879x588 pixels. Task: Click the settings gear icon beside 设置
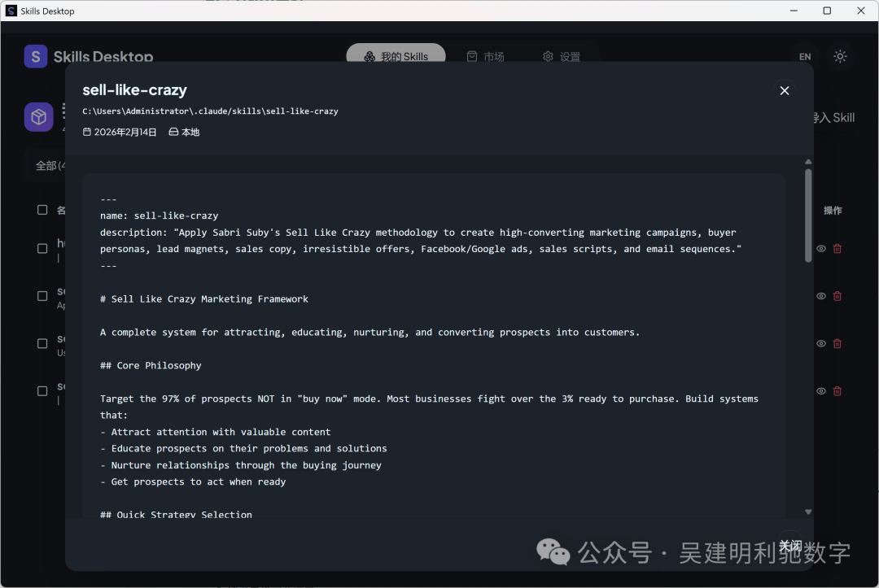(x=548, y=56)
